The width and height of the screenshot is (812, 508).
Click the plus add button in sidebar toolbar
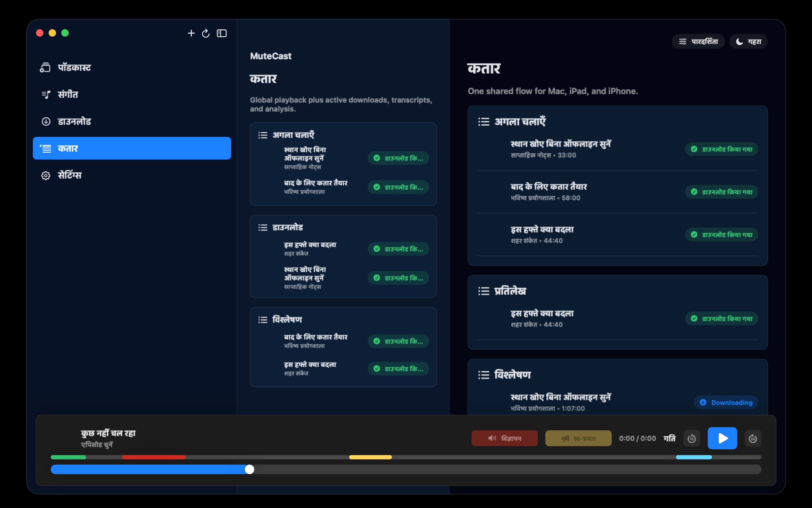click(191, 33)
